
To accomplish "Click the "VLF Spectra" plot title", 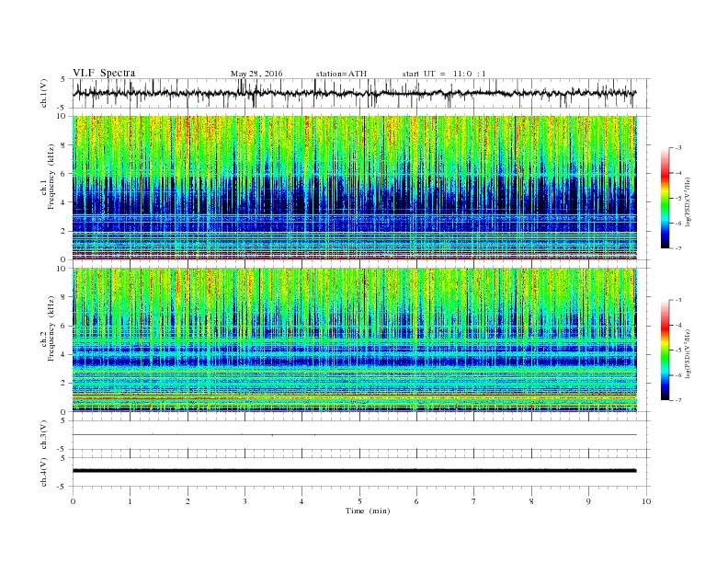I will (x=104, y=73).
